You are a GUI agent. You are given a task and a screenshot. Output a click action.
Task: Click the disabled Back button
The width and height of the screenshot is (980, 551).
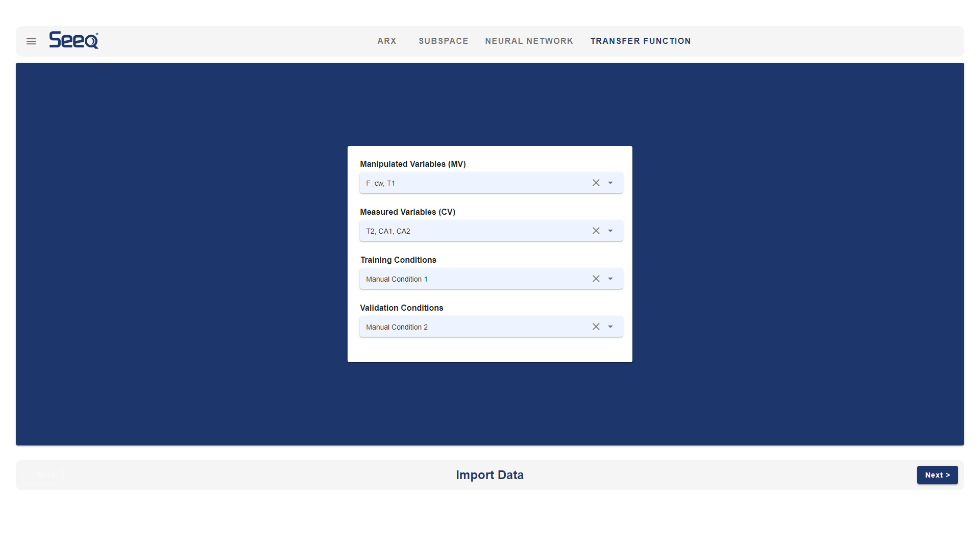43,475
